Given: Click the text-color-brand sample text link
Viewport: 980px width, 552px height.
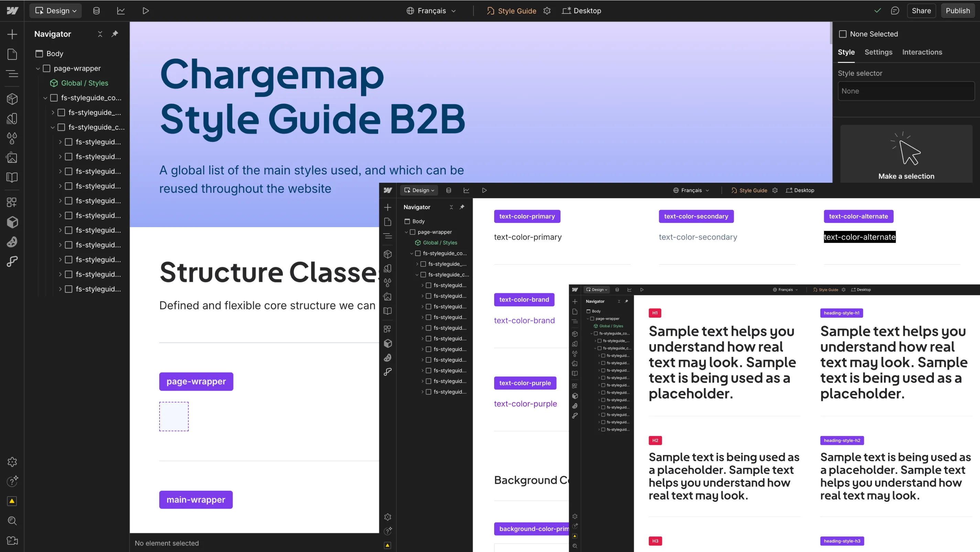Looking at the screenshot, I should click(524, 320).
